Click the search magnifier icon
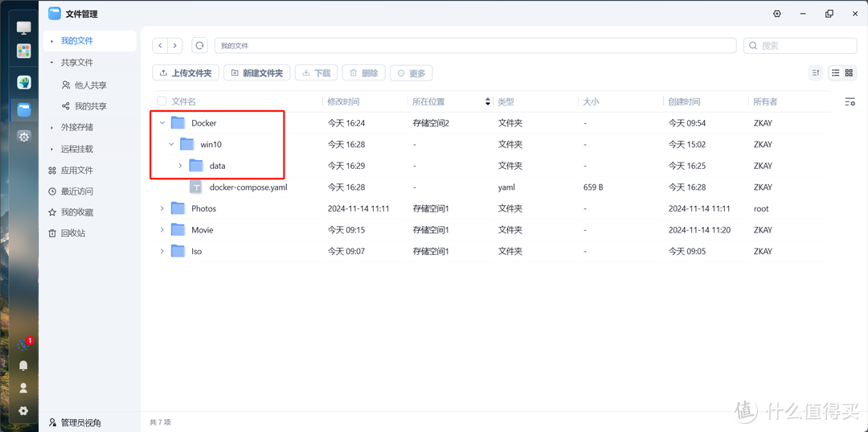 click(x=753, y=46)
